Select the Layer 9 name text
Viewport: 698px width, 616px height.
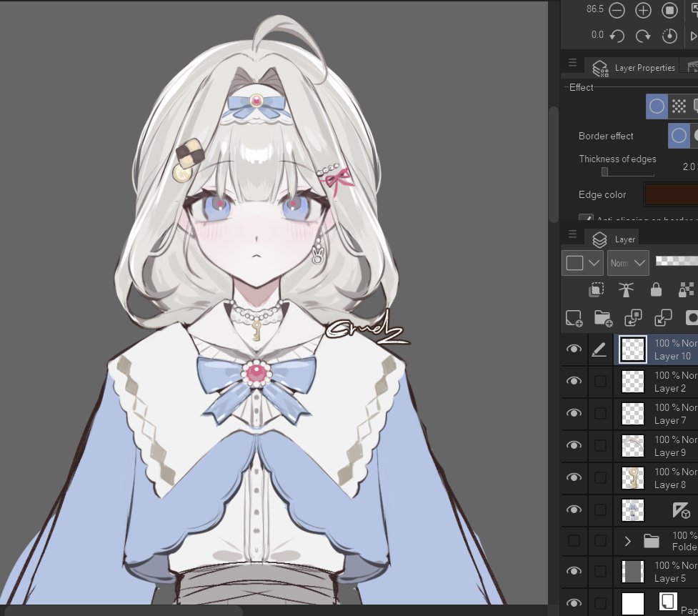[670, 452]
